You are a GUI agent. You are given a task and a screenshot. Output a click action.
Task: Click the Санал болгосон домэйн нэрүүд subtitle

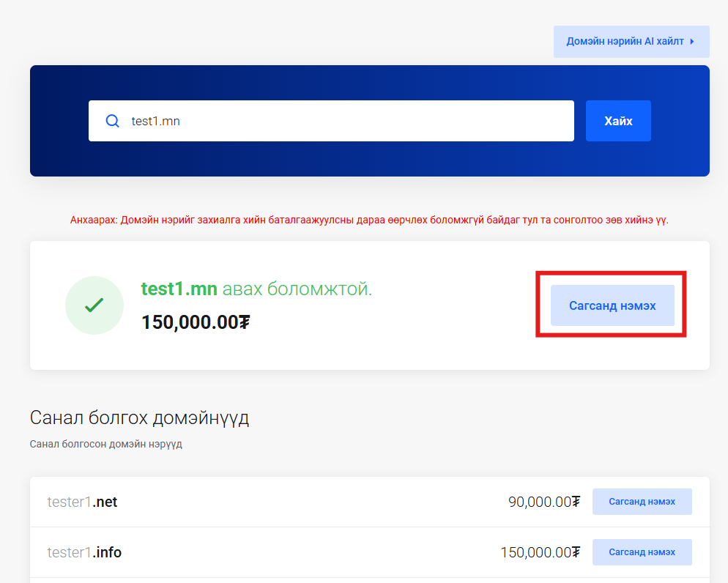(x=105, y=444)
